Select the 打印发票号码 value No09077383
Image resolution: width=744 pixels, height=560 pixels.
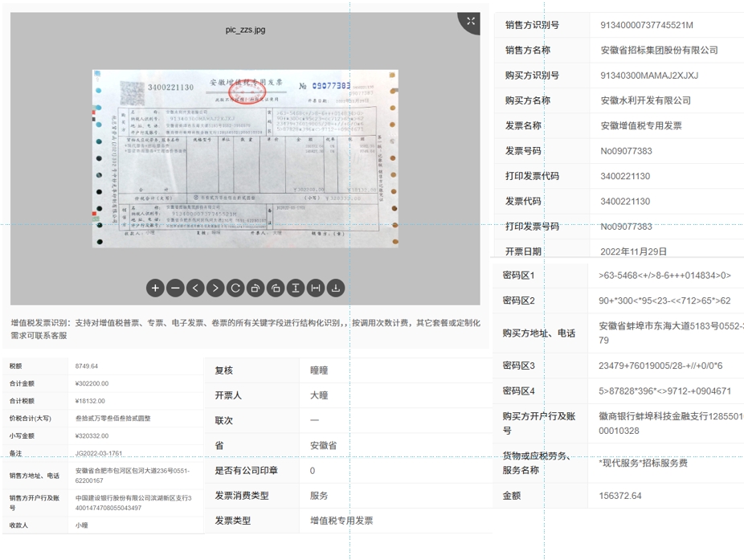coord(627,227)
